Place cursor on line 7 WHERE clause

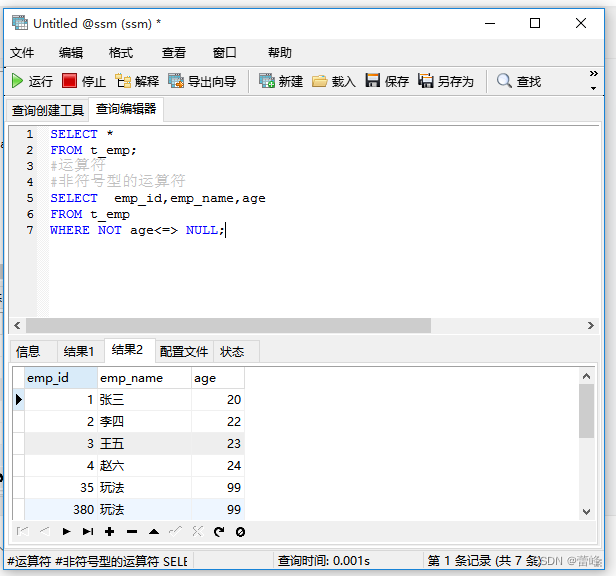[138, 230]
